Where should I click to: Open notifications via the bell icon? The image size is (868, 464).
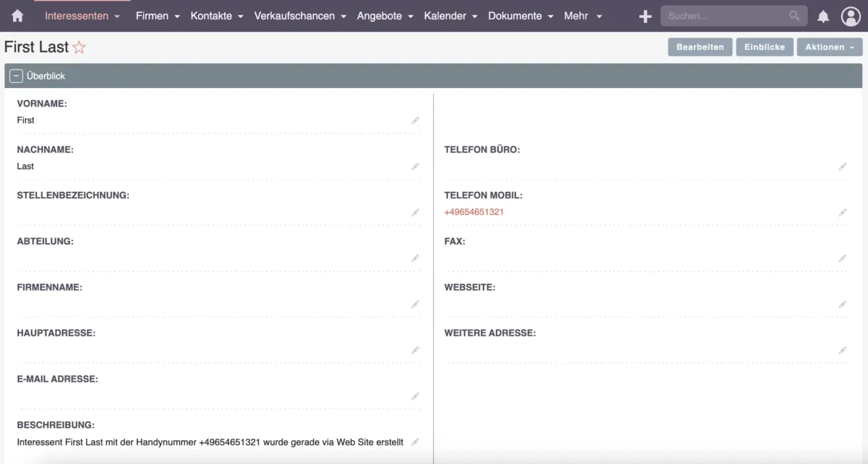[823, 16]
